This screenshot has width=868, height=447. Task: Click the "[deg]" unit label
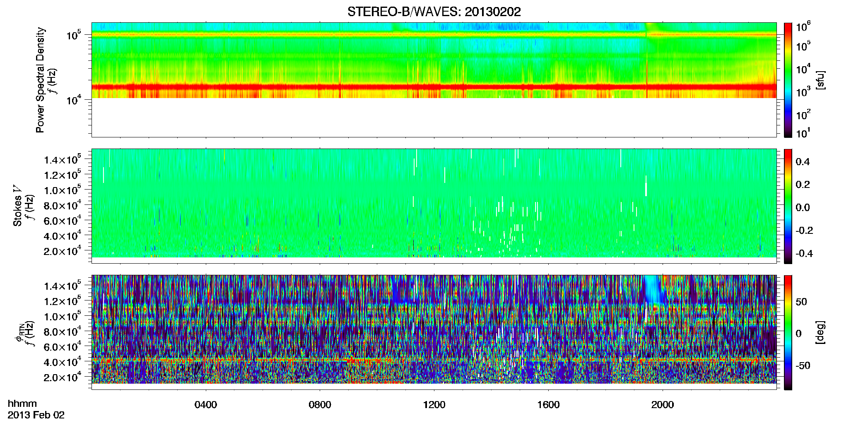(x=820, y=332)
